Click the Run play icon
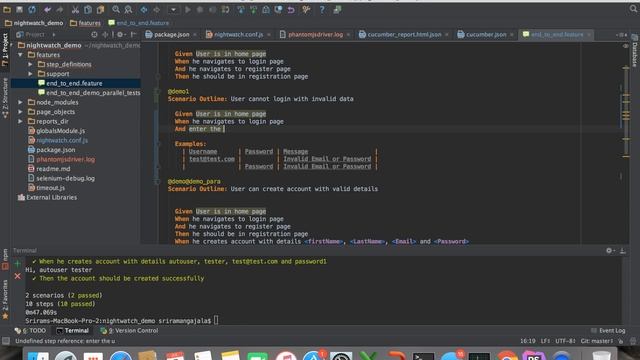 tap(188, 9)
